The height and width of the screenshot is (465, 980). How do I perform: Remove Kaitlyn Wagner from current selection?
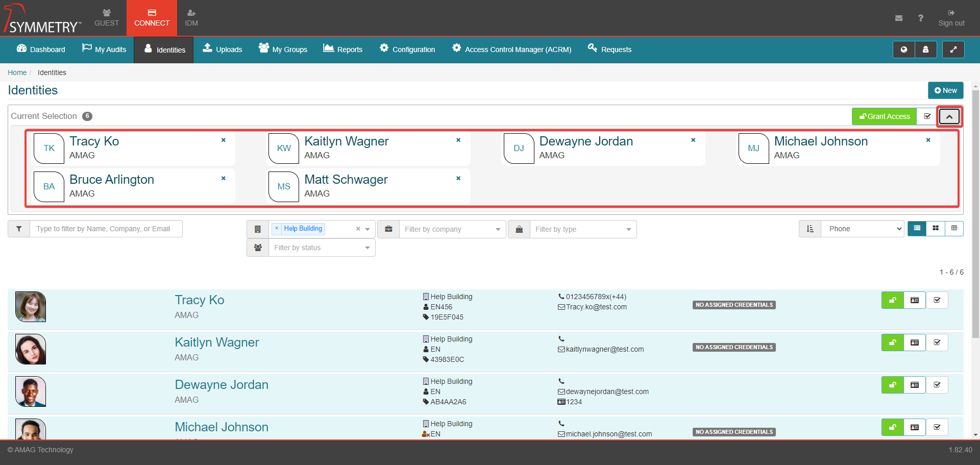[458, 140]
